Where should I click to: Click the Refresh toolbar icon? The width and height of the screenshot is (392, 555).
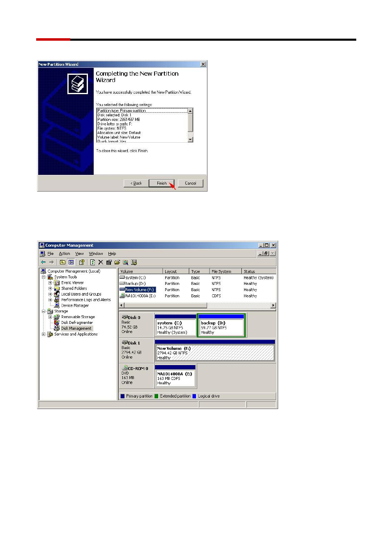pos(92,262)
